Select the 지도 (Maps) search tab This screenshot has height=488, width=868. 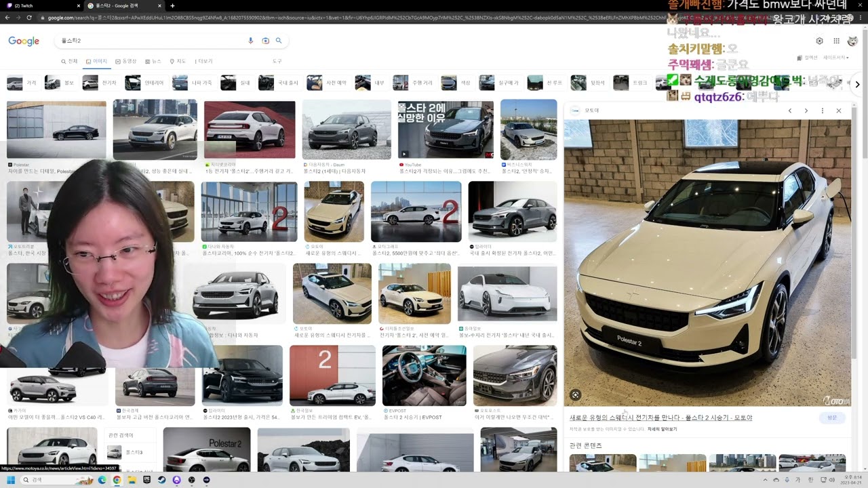tap(178, 61)
